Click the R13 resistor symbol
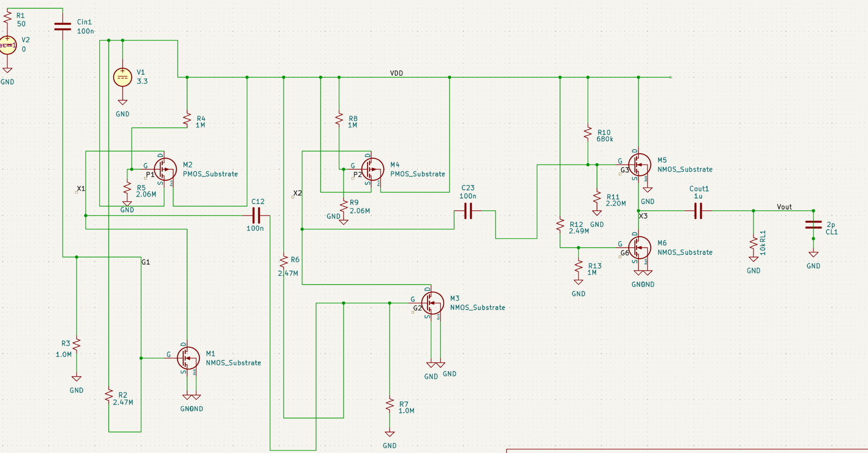 tap(579, 266)
